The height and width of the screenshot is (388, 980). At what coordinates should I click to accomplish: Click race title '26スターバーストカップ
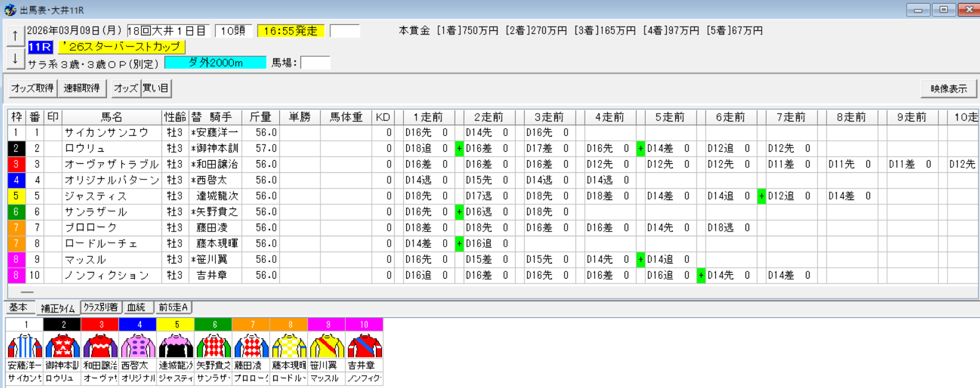[x=122, y=47]
